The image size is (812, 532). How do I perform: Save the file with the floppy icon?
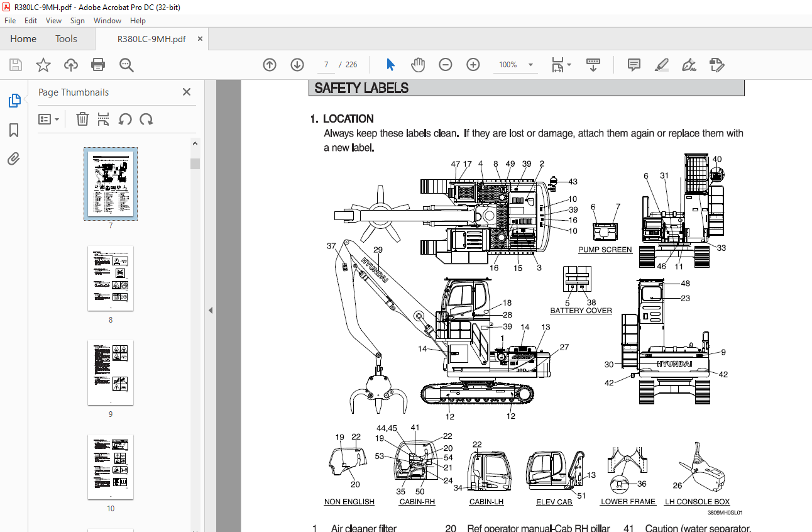tap(16, 65)
